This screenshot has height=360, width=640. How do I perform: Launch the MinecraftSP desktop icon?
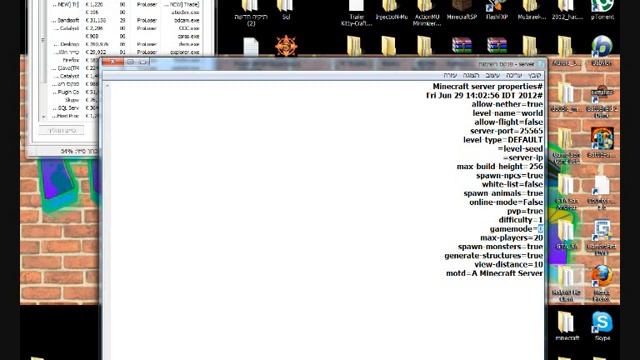pos(462,10)
